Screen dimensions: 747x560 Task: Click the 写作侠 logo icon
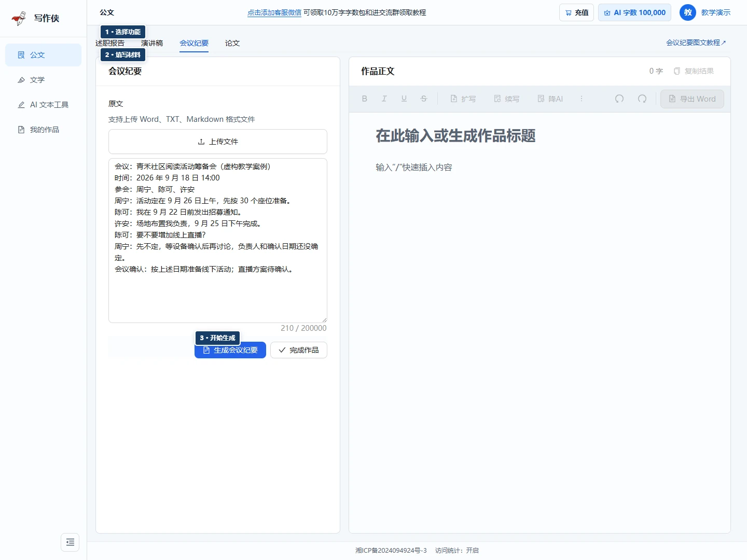coord(19,18)
